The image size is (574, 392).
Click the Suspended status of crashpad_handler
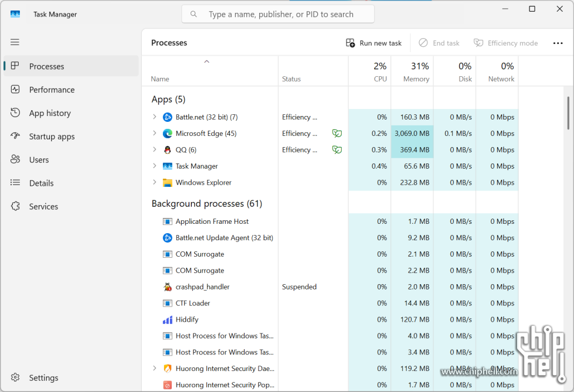tap(299, 287)
